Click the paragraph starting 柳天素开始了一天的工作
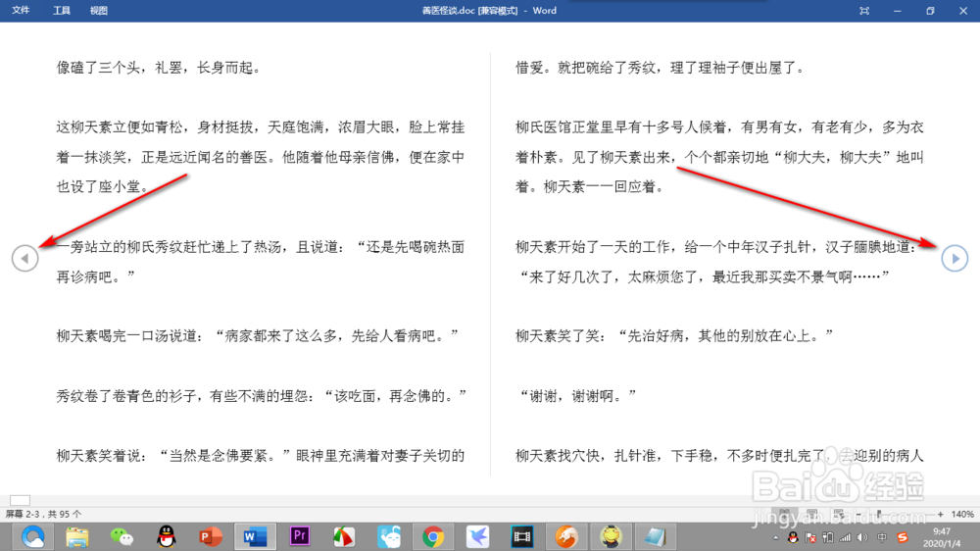Screen dimensions: 980x551 716,262
